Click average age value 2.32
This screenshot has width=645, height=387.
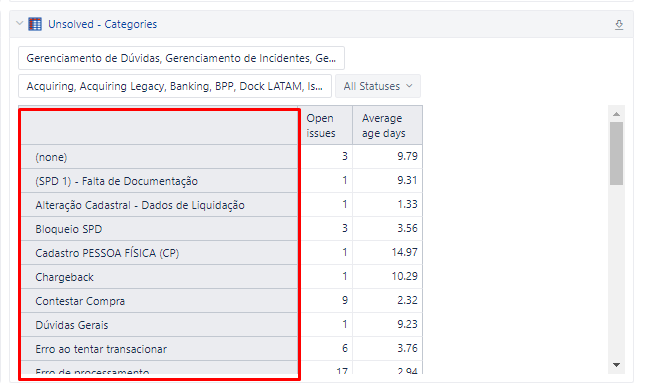pos(407,300)
